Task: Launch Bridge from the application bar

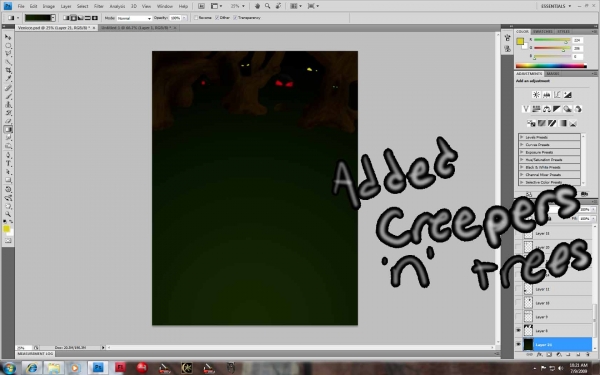Action: click(201, 6)
